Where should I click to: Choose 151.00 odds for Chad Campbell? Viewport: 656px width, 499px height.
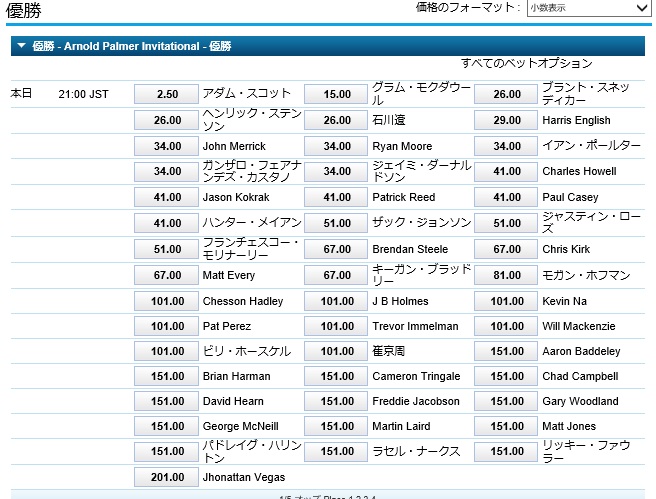click(506, 376)
